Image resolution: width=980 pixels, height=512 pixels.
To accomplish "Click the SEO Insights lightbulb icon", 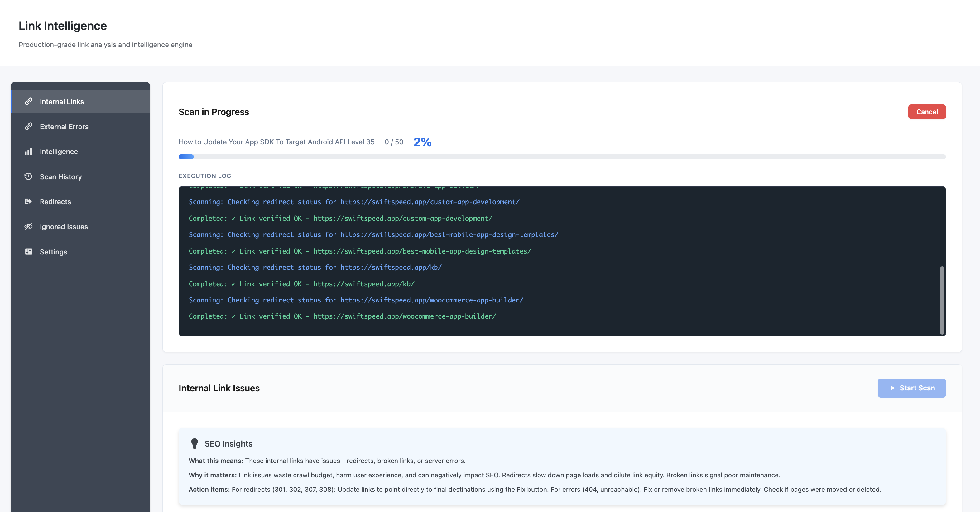I will (x=195, y=443).
